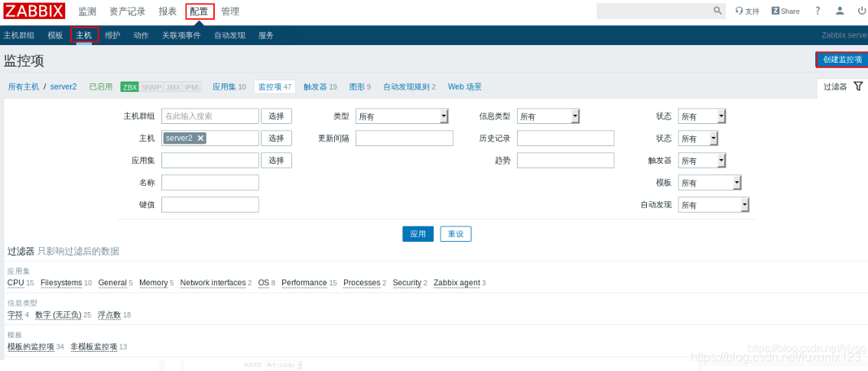Image resolution: width=868 pixels, height=371 pixels.
Task: Remove the server2 host tag
Action: point(200,138)
